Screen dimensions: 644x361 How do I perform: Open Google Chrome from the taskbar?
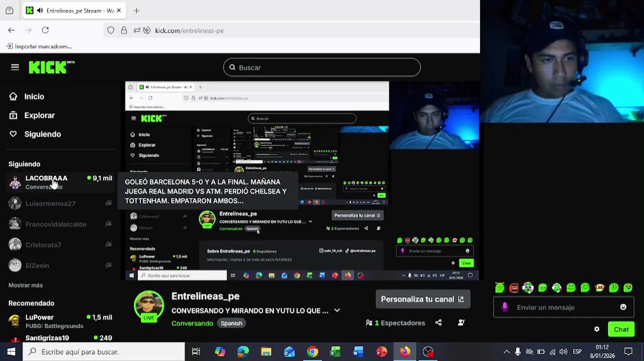coord(312,351)
